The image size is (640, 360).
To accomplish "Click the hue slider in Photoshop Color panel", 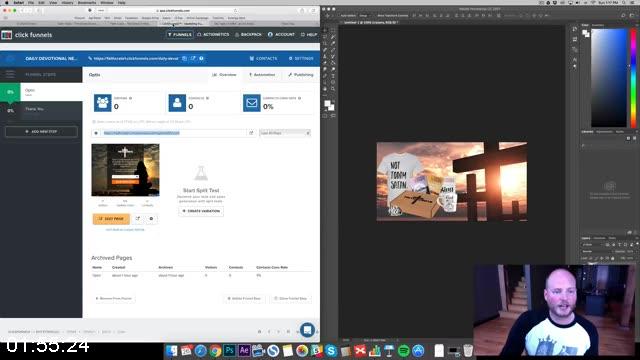I will [x=633, y=78].
